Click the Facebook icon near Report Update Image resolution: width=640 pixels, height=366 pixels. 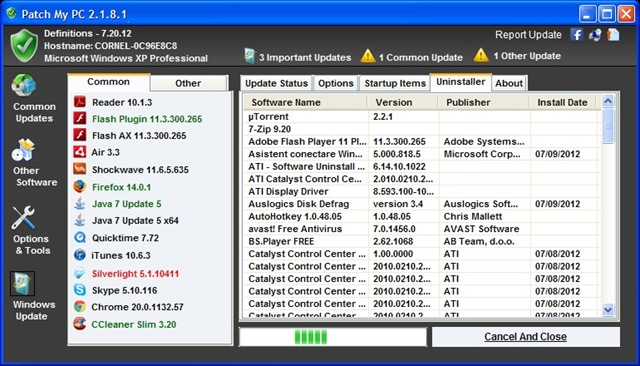576,35
